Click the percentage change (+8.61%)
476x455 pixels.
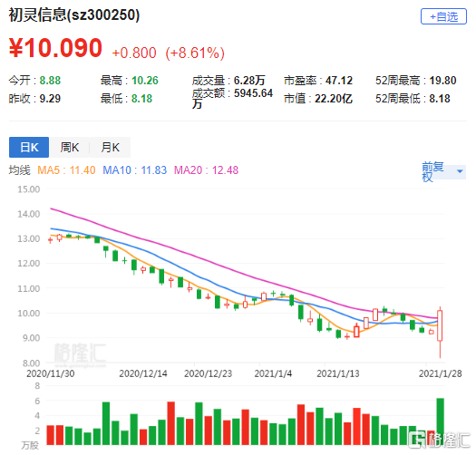tap(195, 53)
